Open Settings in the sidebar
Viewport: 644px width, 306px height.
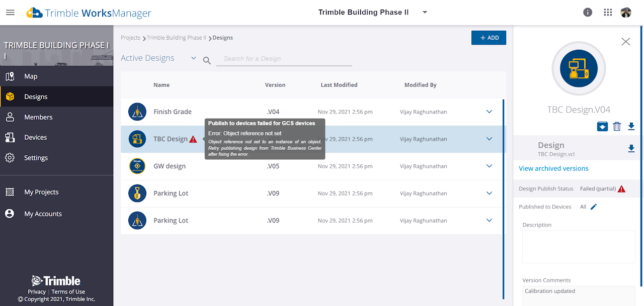[56, 158]
